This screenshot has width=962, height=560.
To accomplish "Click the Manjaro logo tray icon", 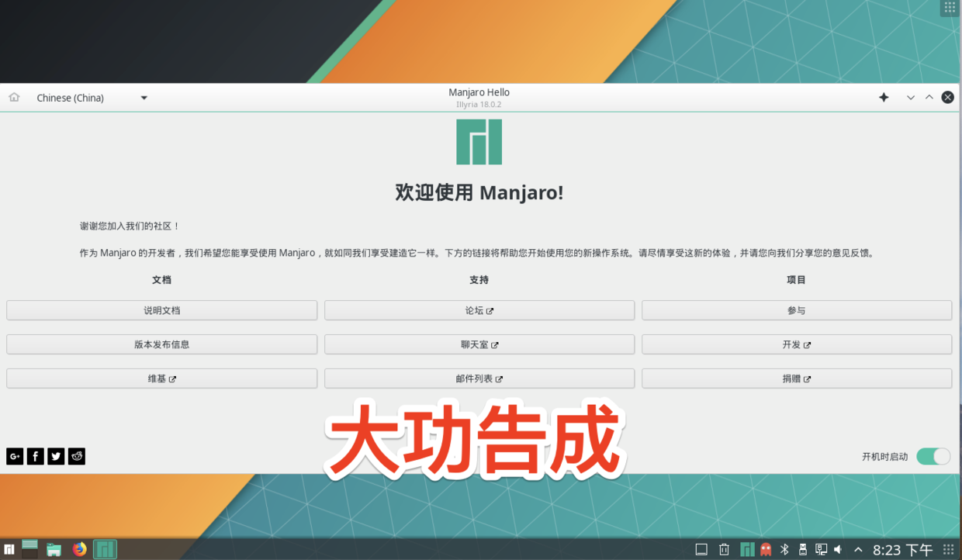I will point(747,550).
